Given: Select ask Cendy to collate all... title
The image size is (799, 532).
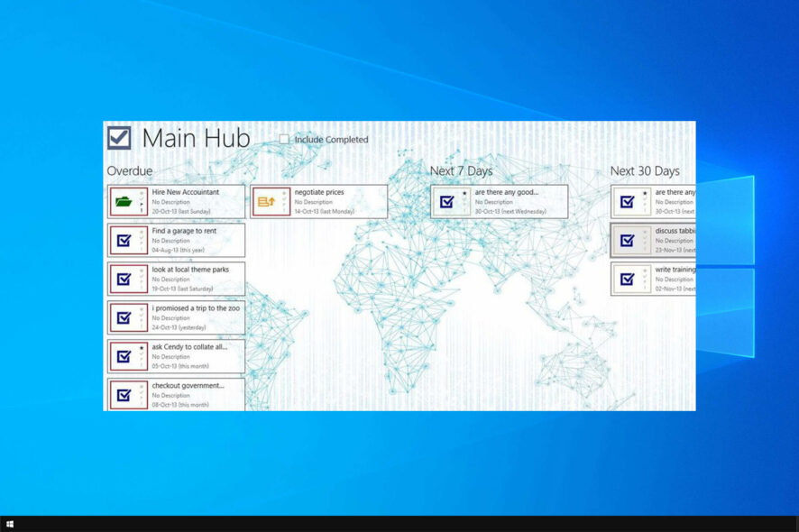Looking at the screenshot, I should 189,347.
